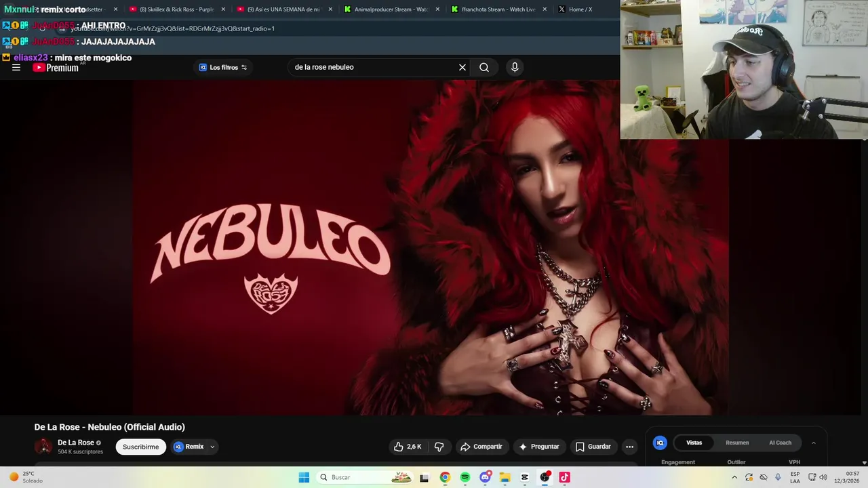Screen dimensions: 868x488
Task: Collapse the vidIQ panel chevron
Action: click(814, 443)
